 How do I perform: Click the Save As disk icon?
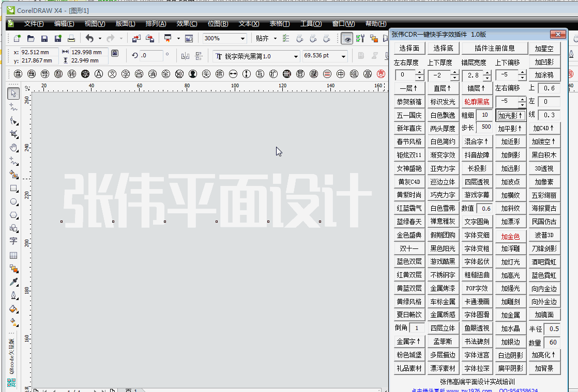58,38
